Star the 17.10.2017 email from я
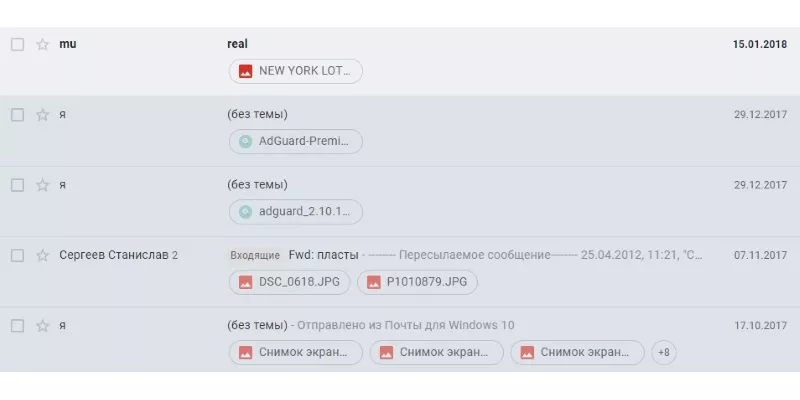Image resolution: width=800 pixels, height=400 pixels. pos(42,325)
